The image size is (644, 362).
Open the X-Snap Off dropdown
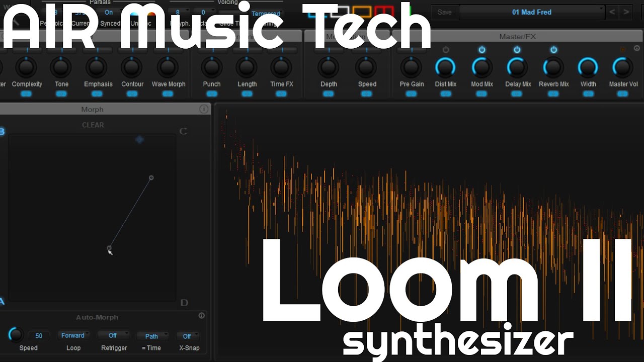pyautogui.click(x=187, y=336)
